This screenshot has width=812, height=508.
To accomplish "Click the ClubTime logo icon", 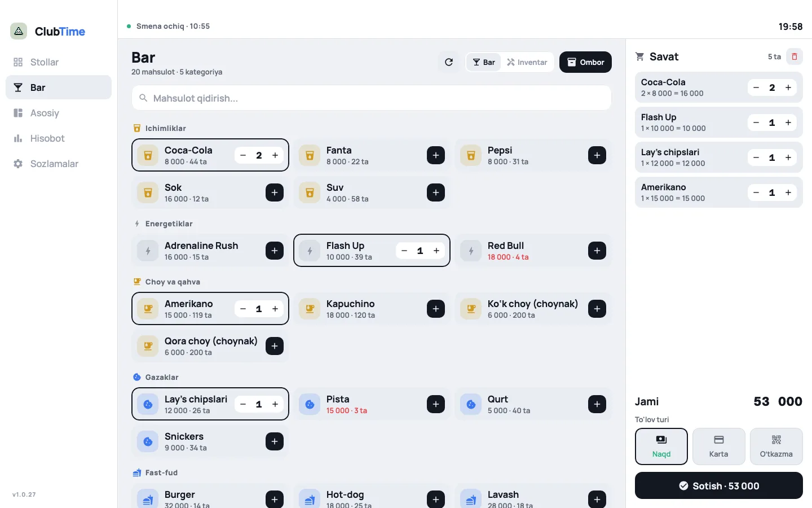I will click(19, 31).
